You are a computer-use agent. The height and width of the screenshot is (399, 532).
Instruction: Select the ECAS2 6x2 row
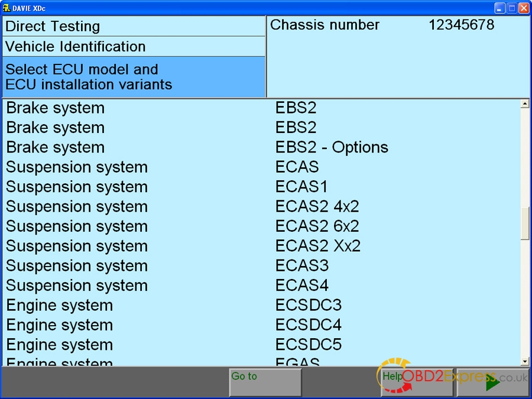point(261,226)
